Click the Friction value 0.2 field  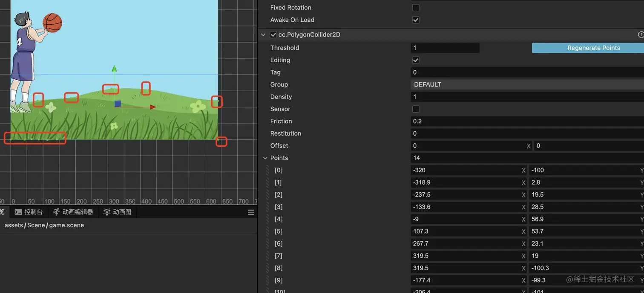click(527, 121)
